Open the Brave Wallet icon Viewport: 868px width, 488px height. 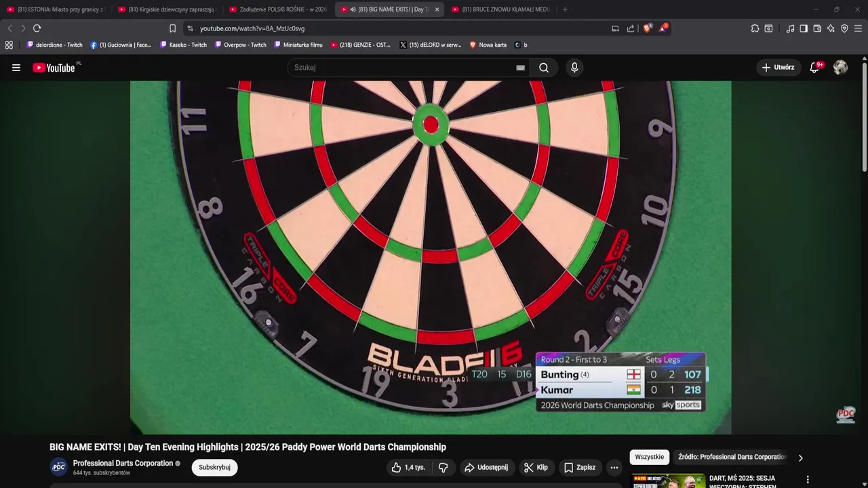pos(817,28)
